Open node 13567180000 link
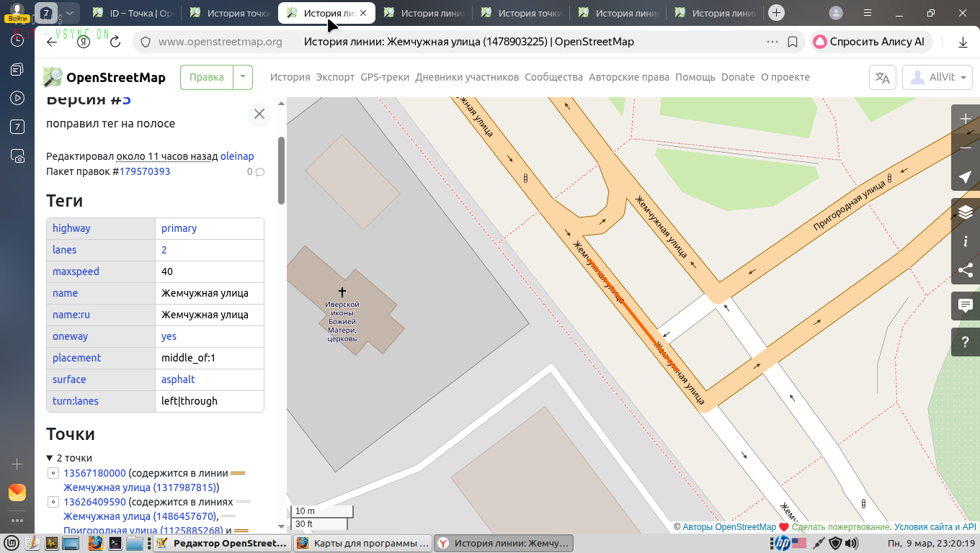 [x=94, y=473]
